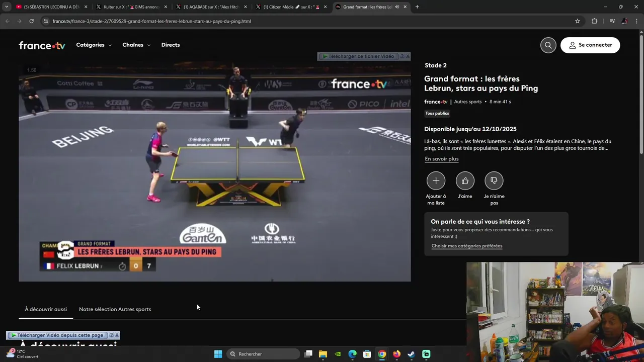Open the Directs menu item
This screenshot has height=362, width=644.
click(171, 45)
